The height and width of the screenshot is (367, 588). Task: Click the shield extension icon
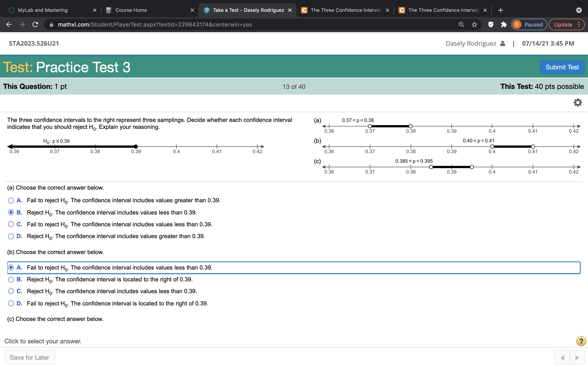(x=491, y=24)
